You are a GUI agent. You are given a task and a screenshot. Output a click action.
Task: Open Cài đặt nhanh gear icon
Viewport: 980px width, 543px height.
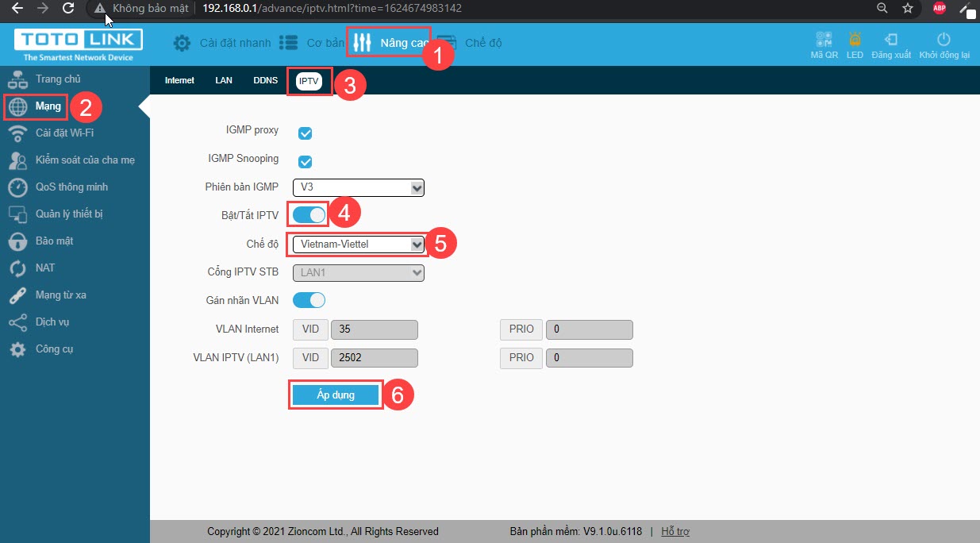coord(182,43)
